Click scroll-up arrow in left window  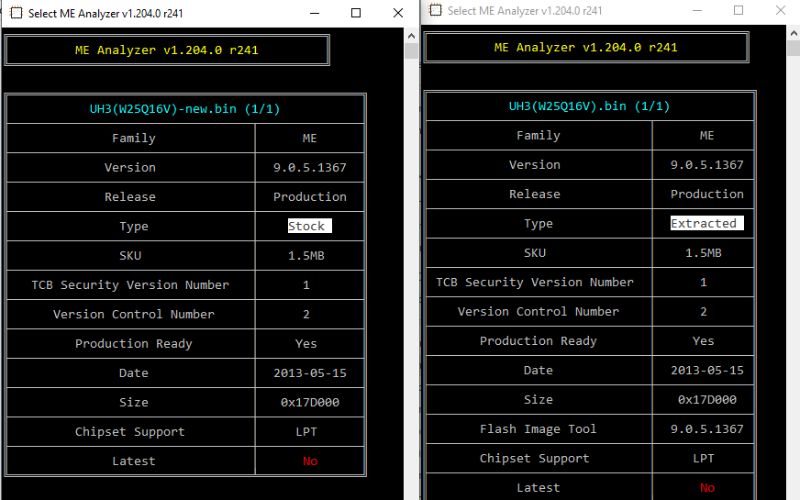pyautogui.click(x=411, y=36)
